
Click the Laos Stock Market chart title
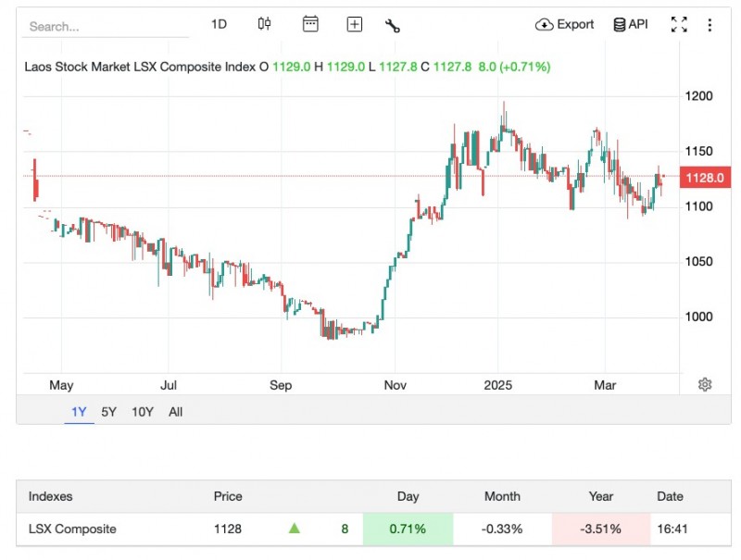pos(141,67)
